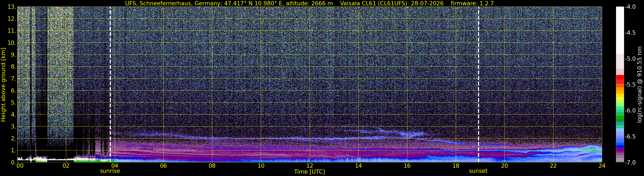
Task: Click the 02 time axis tick label
Action: 66,166
